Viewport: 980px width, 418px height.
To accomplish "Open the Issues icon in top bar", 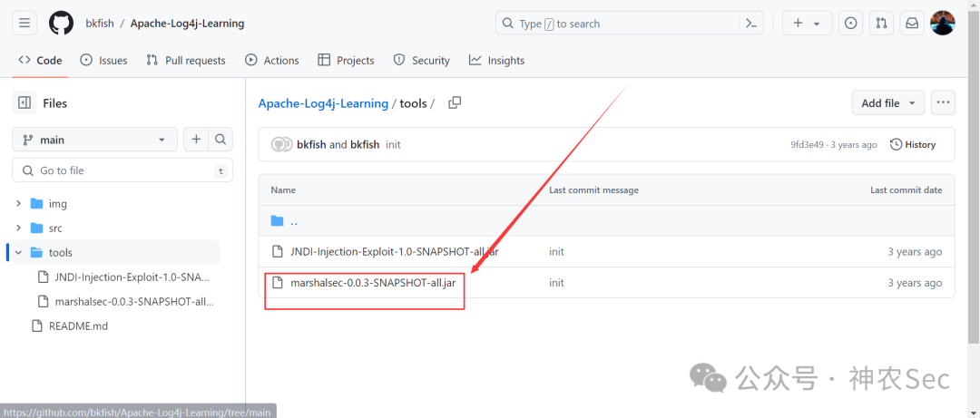I will pyautogui.click(x=850, y=23).
